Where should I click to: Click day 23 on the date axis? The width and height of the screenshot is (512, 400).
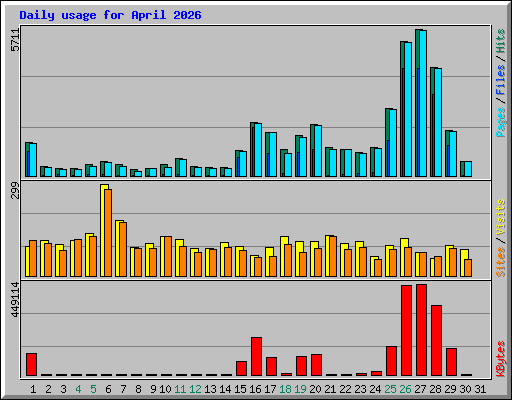[360, 389]
